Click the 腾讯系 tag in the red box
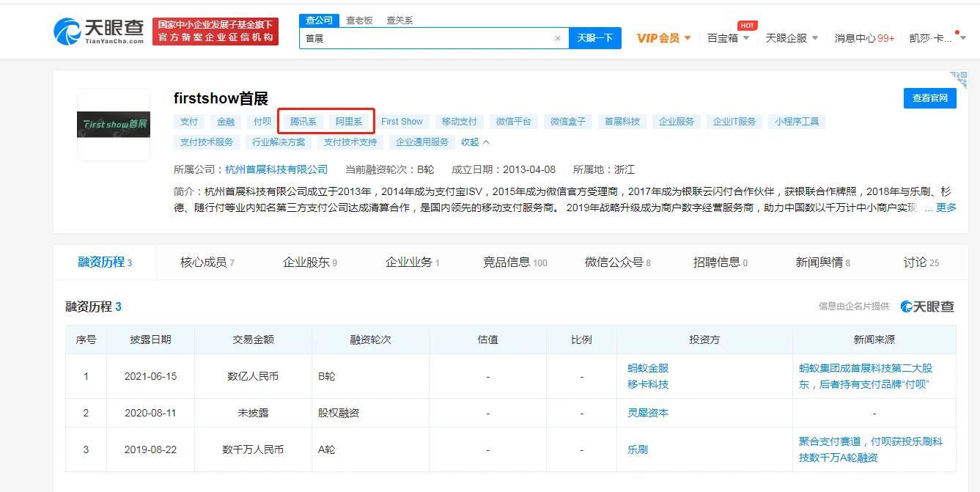980x492 pixels. [302, 121]
